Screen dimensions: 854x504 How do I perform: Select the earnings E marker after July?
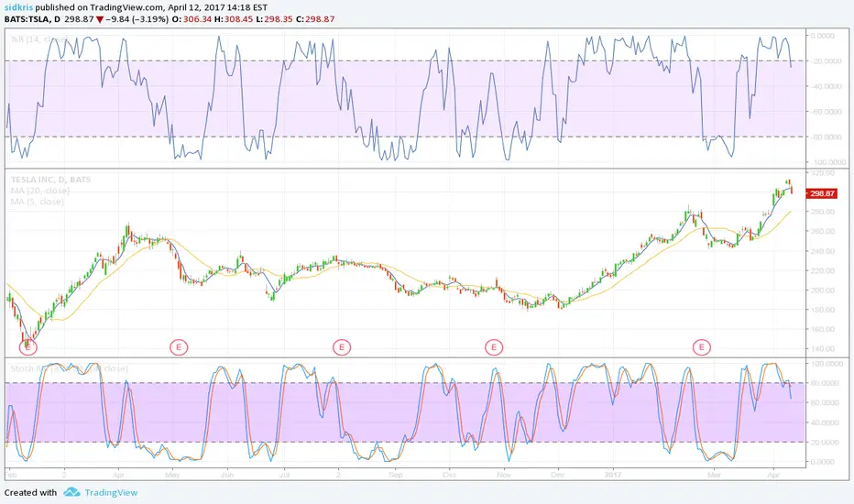pyautogui.click(x=342, y=347)
